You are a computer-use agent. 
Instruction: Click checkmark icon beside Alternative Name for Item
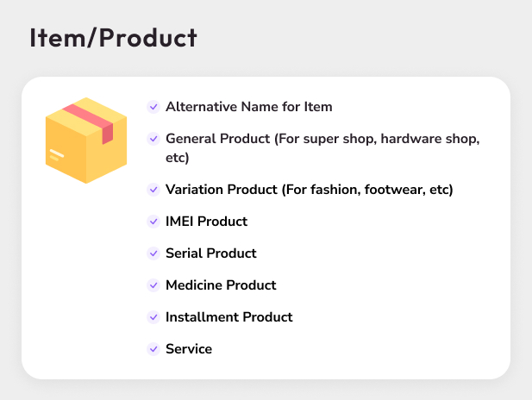pos(153,107)
